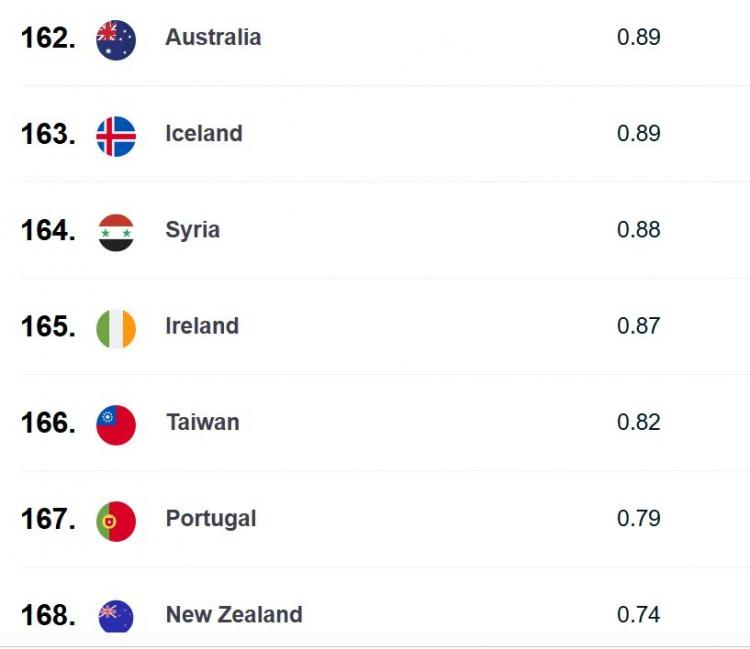Click Syria's 0.88 value

click(x=639, y=230)
